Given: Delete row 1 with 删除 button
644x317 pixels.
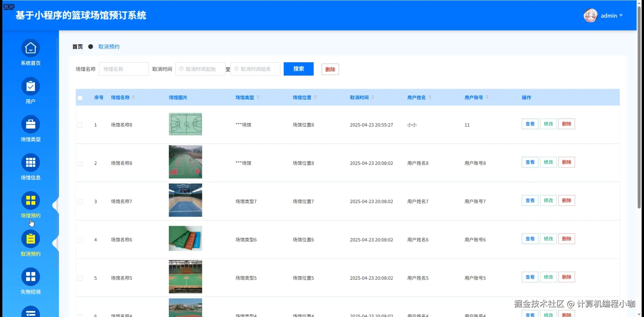Looking at the screenshot, I should (x=567, y=124).
